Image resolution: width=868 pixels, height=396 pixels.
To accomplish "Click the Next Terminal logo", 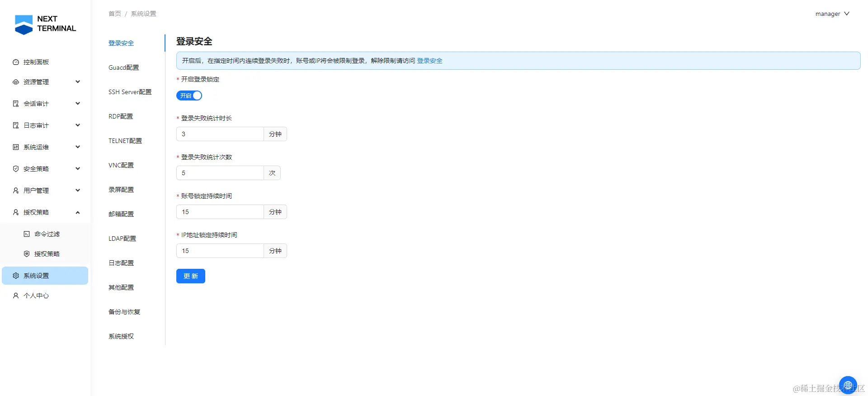I will tap(45, 24).
